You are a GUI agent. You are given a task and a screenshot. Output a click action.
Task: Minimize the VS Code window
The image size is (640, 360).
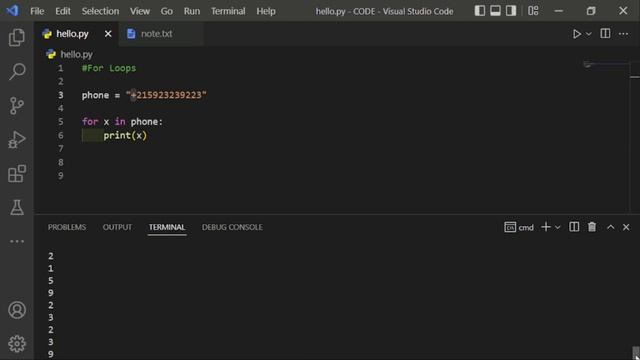point(559,11)
